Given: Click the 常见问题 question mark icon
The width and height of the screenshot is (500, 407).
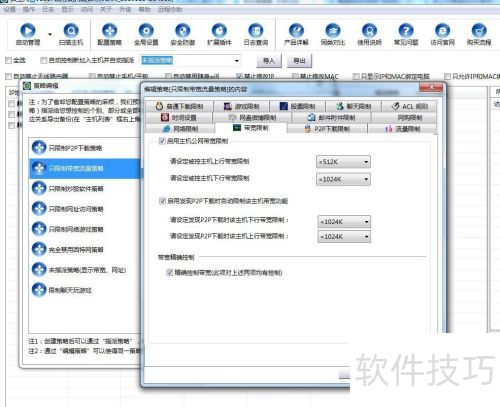Looking at the screenshot, I should tap(406, 30).
